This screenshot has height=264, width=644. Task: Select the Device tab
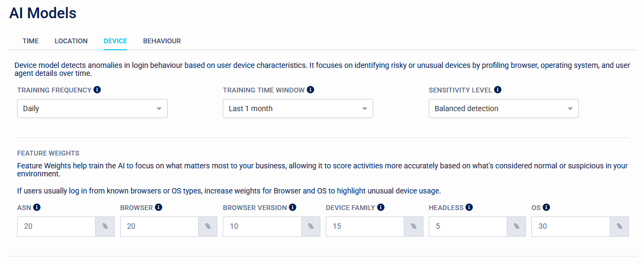[x=115, y=41]
